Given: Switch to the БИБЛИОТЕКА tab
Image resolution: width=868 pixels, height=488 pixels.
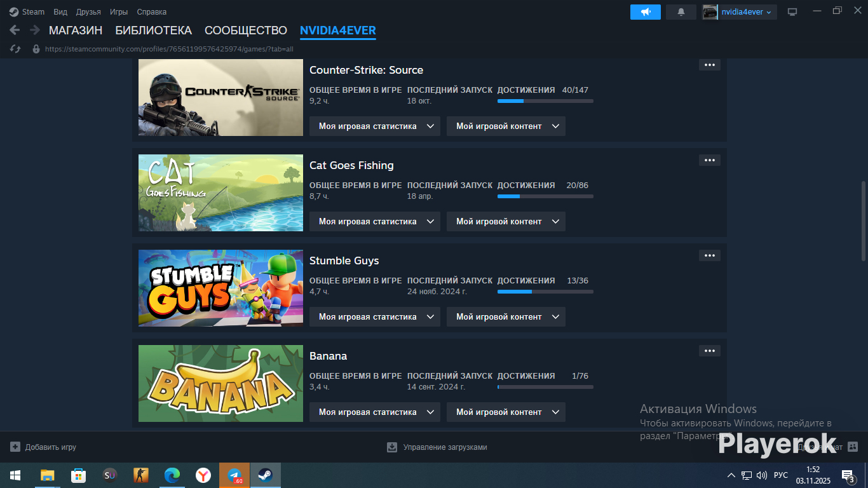Looking at the screenshot, I should coord(153,30).
